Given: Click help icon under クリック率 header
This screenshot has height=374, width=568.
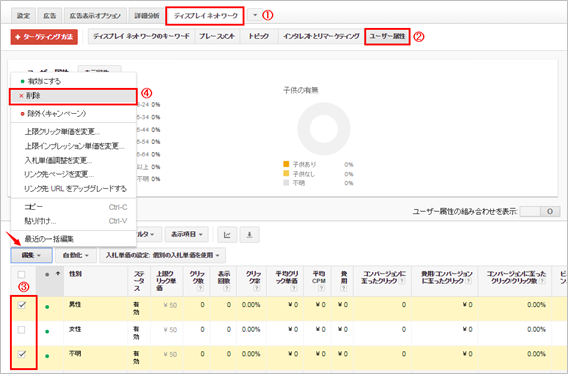Looking at the screenshot, I should coord(256,288).
